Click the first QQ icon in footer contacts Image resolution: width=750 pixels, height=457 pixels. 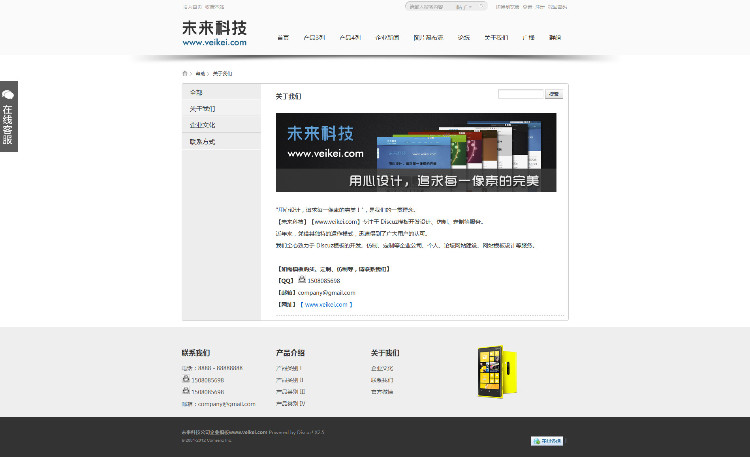coord(186,379)
